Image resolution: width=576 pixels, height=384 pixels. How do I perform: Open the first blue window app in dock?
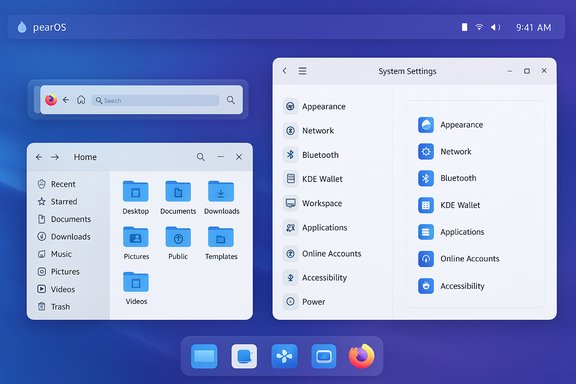coord(204,356)
